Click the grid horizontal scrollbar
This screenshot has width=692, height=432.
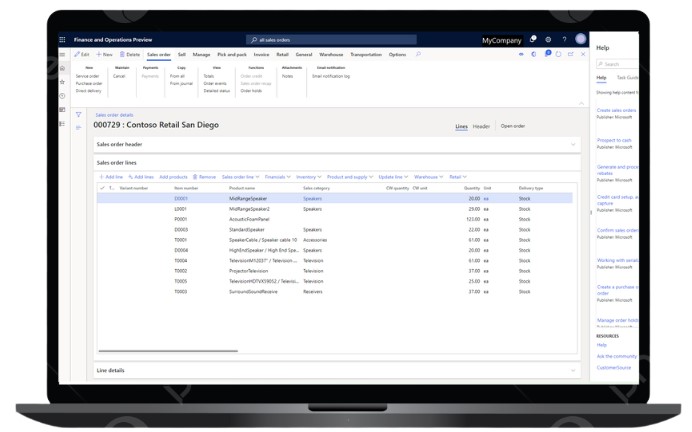(168, 351)
